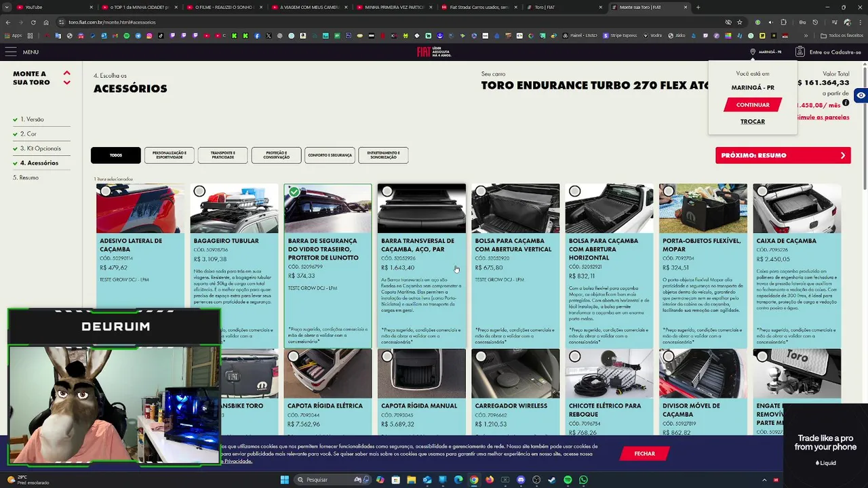
Task: Open the Todos os favoritos bookmarks folder
Action: pos(842,35)
